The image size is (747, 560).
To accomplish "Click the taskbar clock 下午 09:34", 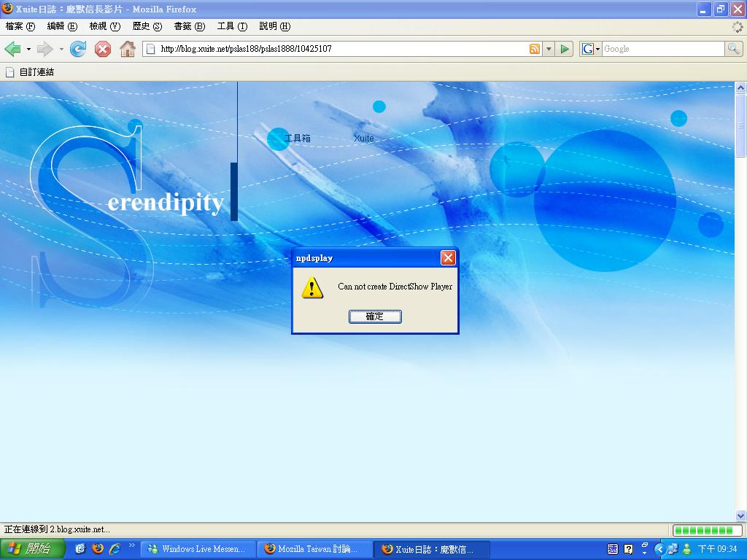I will pyautogui.click(x=718, y=549).
